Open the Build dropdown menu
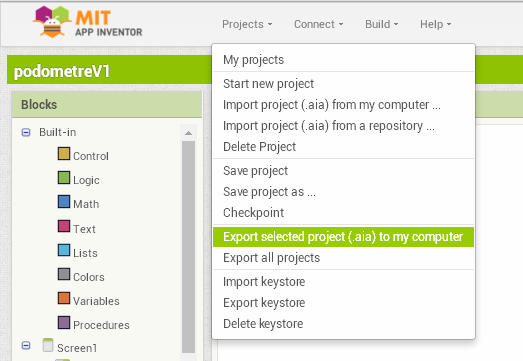The height and width of the screenshot is (361, 523). 381,24
